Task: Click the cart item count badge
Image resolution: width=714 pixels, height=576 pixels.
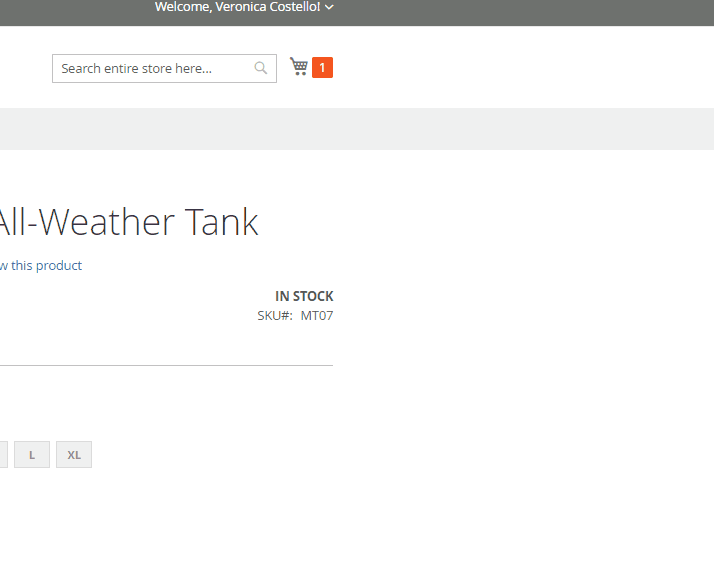Action: point(322,67)
